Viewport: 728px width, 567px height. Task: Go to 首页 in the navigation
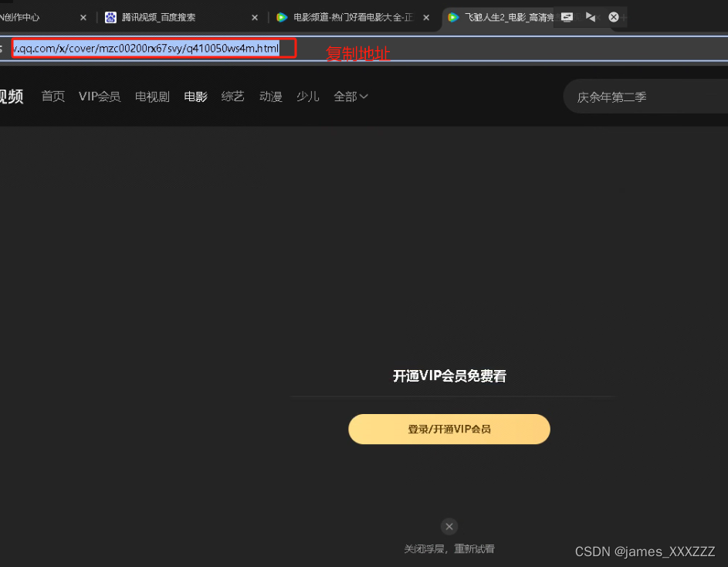[x=53, y=97]
